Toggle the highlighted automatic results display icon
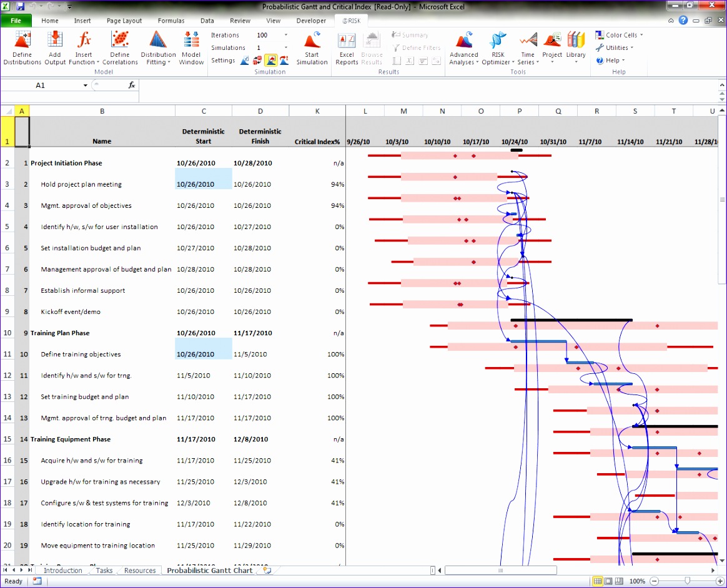Image resolution: width=727 pixels, height=588 pixels. pos(271,61)
